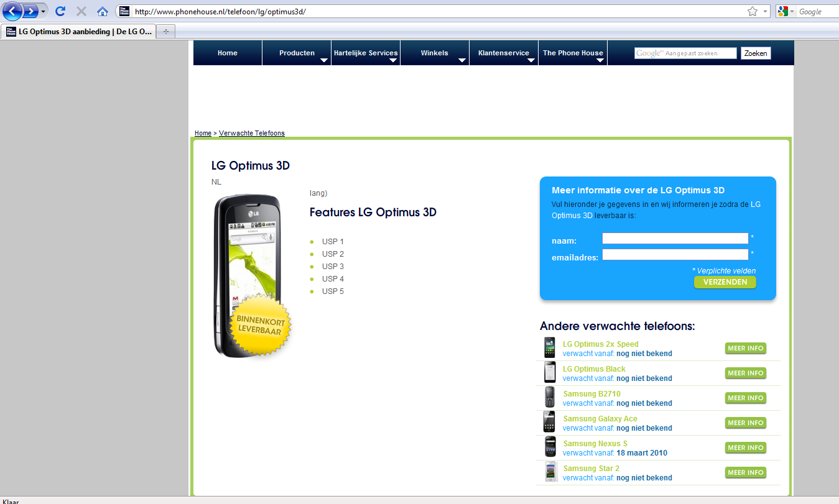
Task: Click the 'Andere verwachte telefoons:' heading
Action: (x=617, y=326)
